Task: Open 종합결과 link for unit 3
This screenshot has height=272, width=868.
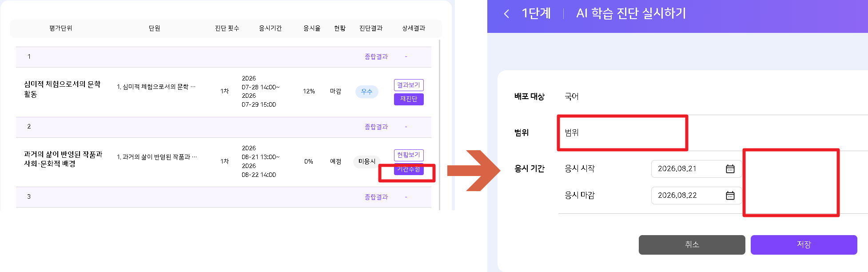Action: point(376,197)
